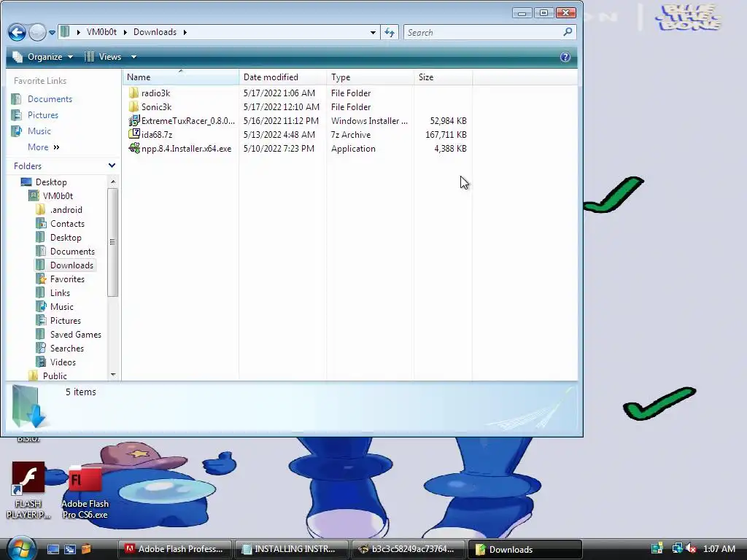Click the radio3k file name
The height and width of the screenshot is (560, 747).
click(x=156, y=93)
